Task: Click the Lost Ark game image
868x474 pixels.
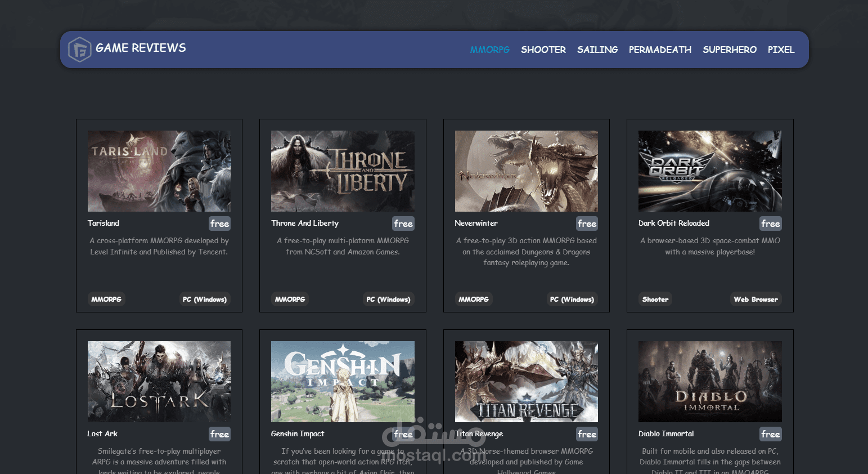Action: [159, 382]
